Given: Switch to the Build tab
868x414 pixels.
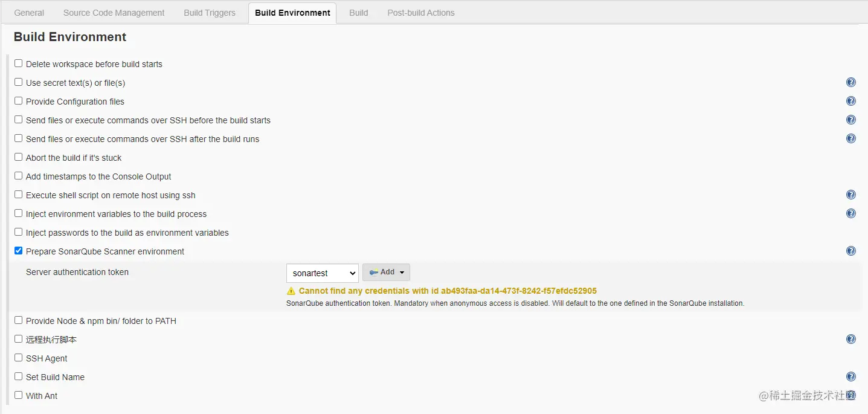Looking at the screenshot, I should point(359,13).
